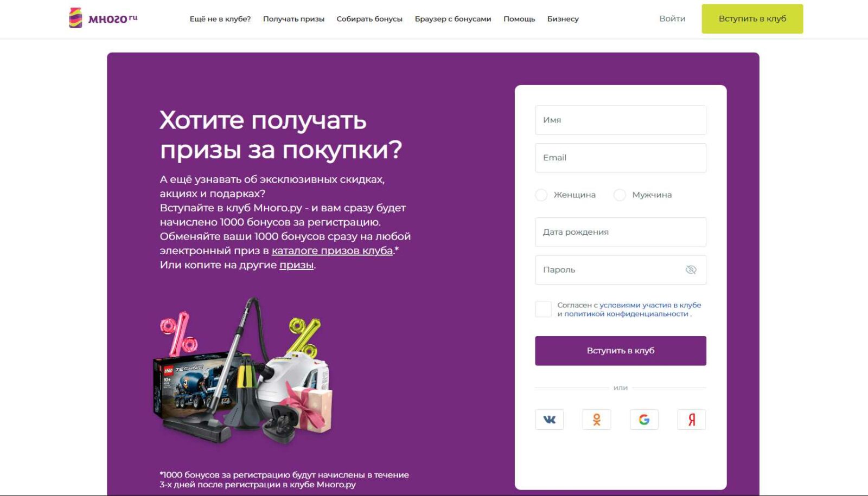Screen dimensions: 868x496
Task: Click the Много.ru logo
Action: point(103,18)
